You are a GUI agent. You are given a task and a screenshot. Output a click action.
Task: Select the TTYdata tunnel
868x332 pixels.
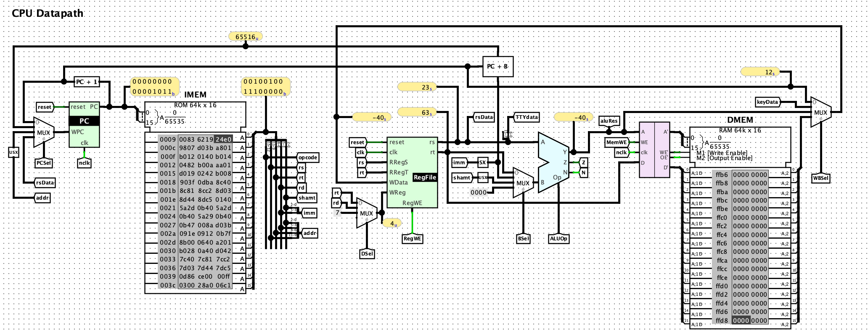527,117
